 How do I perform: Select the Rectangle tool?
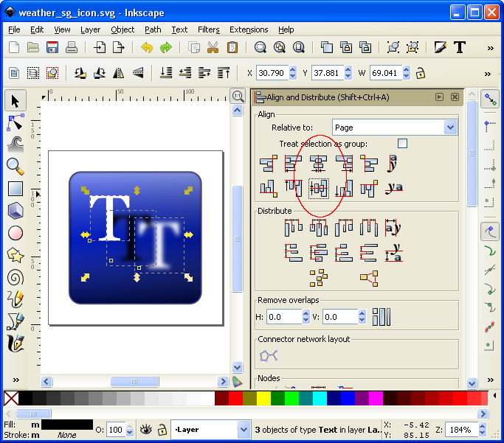pos(15,189)
